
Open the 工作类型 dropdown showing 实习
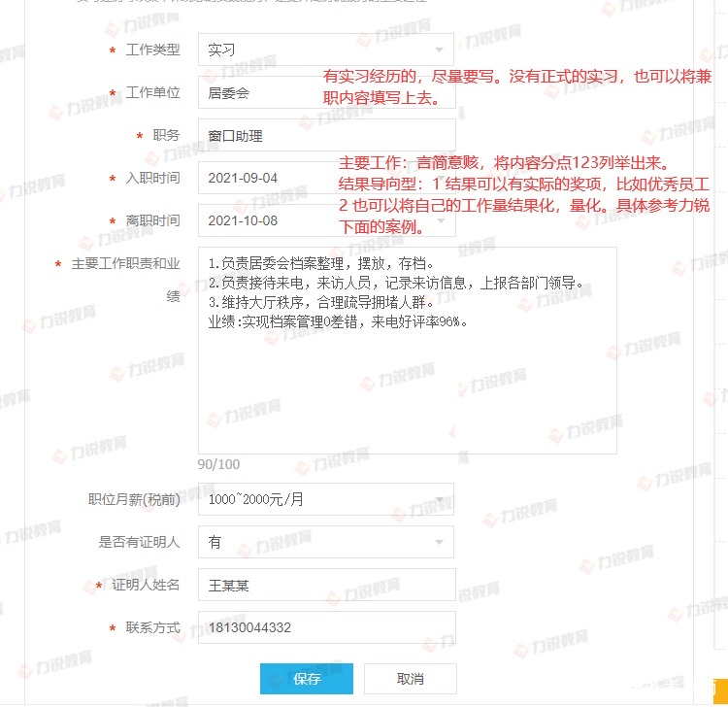click(326, 50)
